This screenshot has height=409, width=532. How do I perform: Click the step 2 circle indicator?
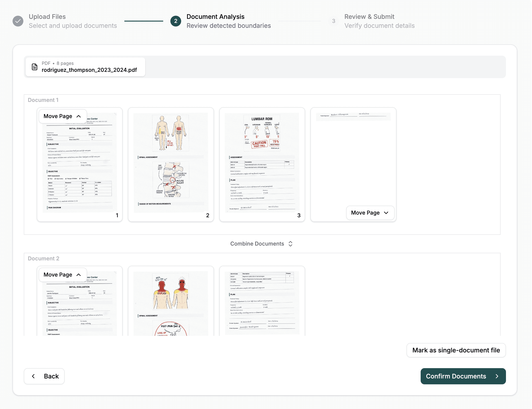pos(176,21)
